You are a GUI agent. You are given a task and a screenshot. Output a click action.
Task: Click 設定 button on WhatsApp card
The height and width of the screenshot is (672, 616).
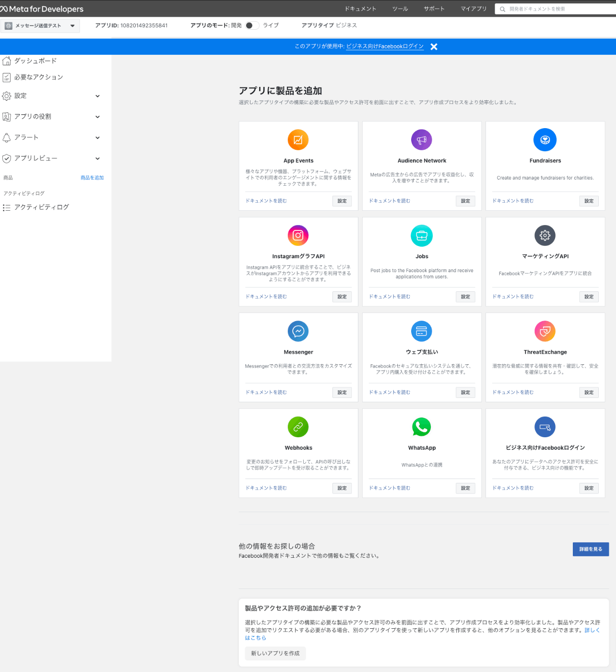pyautogui.click(x=465, y=488)
